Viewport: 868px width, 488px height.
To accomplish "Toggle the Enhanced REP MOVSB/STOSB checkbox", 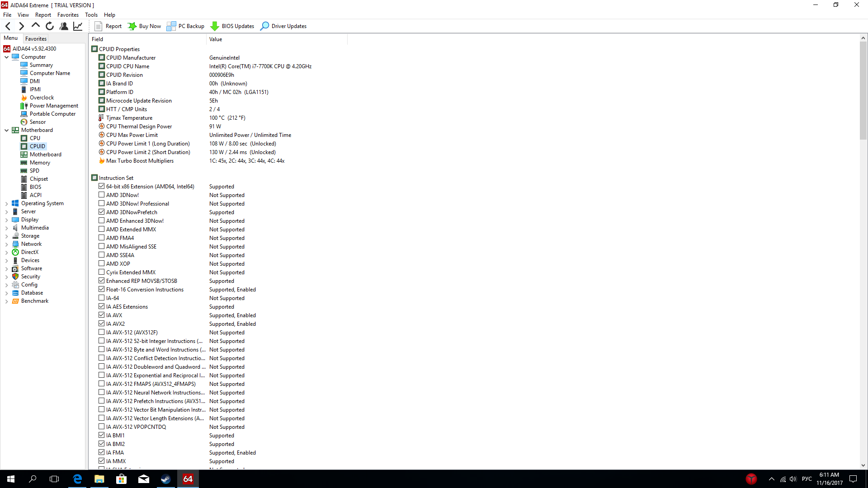I will [102, 281].
